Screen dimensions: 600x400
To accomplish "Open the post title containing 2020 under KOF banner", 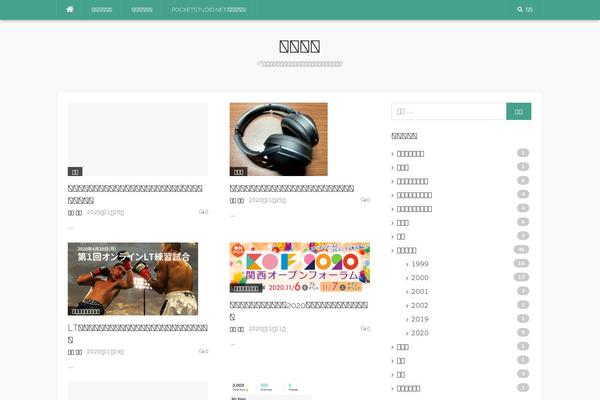I will coord(299,311).
